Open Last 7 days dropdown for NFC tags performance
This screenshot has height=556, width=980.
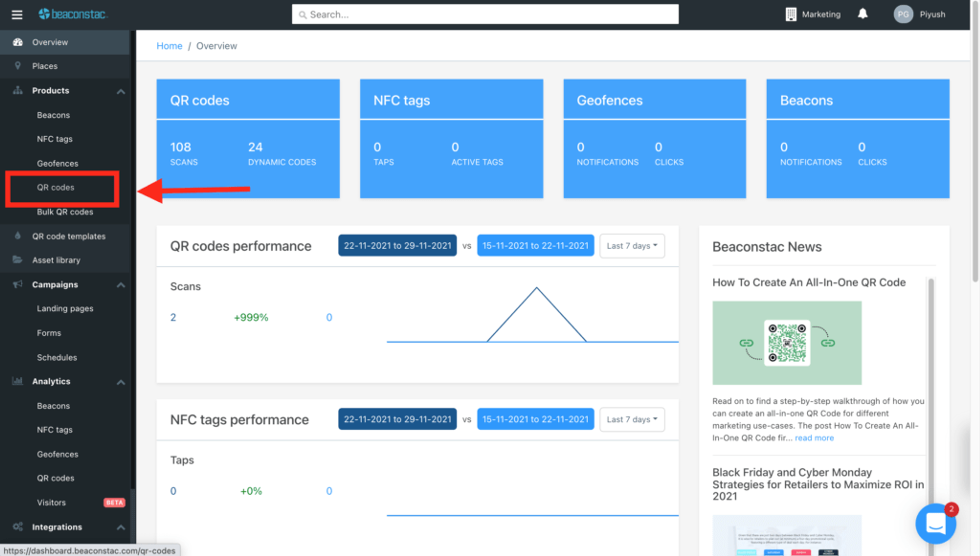(x=632, y=419)
